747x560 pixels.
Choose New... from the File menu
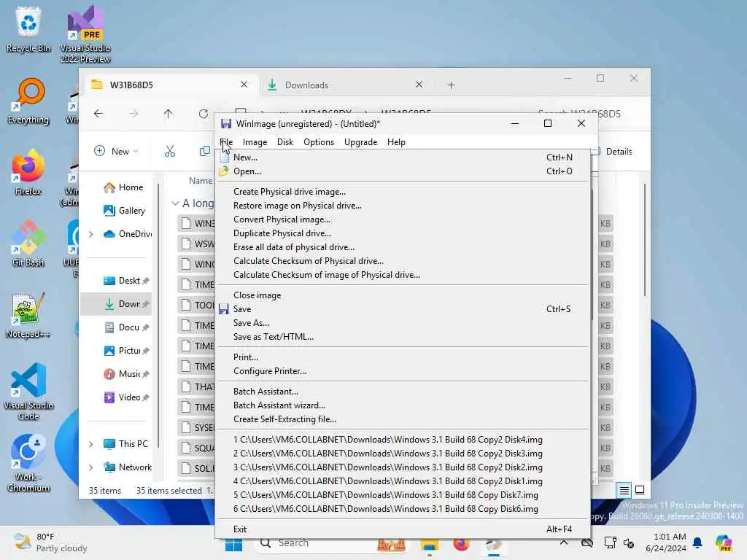403,157
